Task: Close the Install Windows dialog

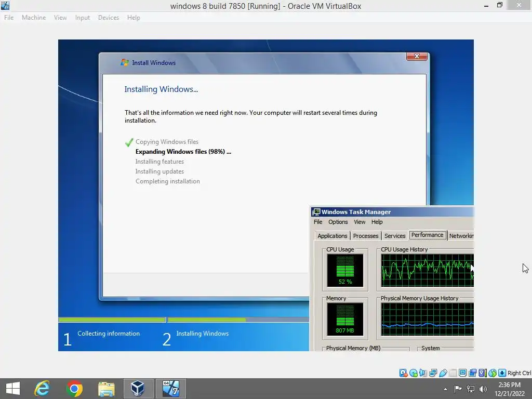Action: tap(417, 56)
